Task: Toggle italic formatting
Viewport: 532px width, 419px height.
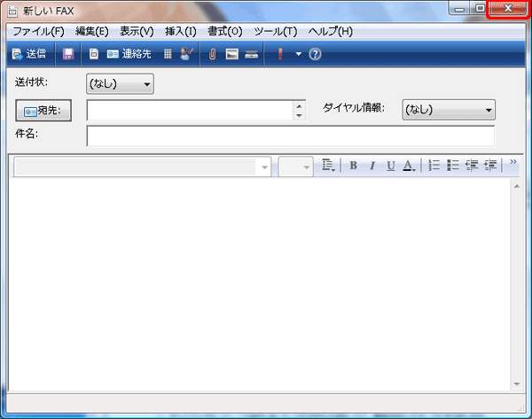Action: coord(372,165)
